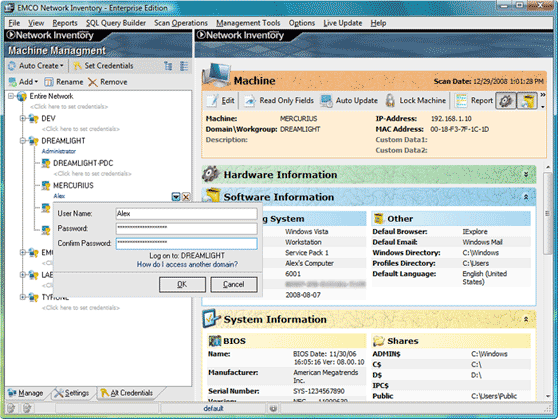Open the Help menu
The width and height of the screenshot is (558, 419).
378,23
